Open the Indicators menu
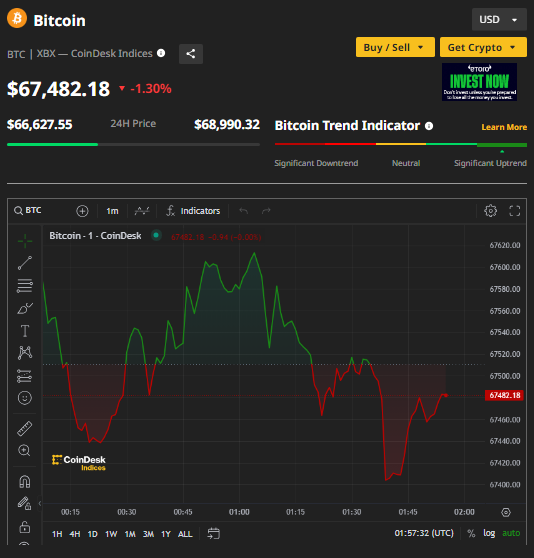Image resolution: width=534 pixels, height=558 pixels. click(x=193, y=211)
